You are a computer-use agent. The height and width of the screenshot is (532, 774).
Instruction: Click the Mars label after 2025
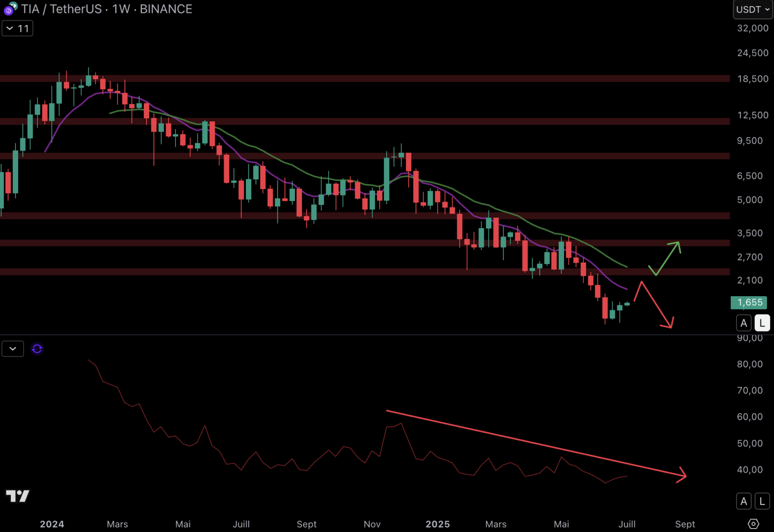(496, 524)
